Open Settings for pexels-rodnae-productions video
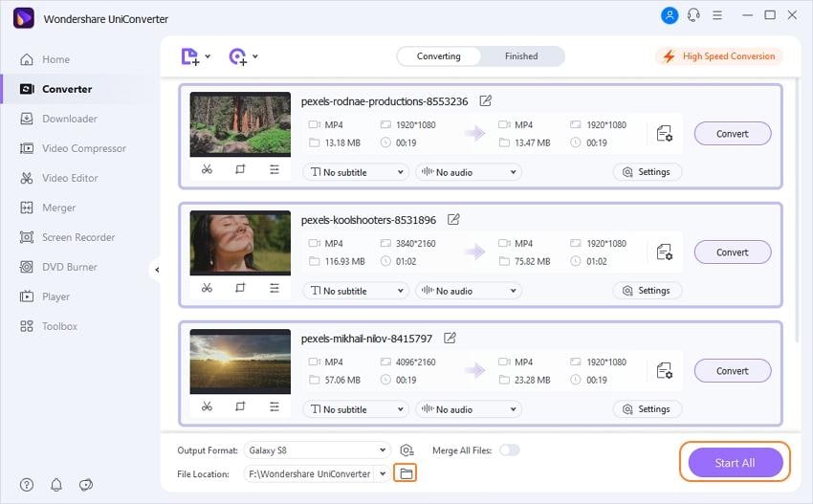 pos(648,172)
